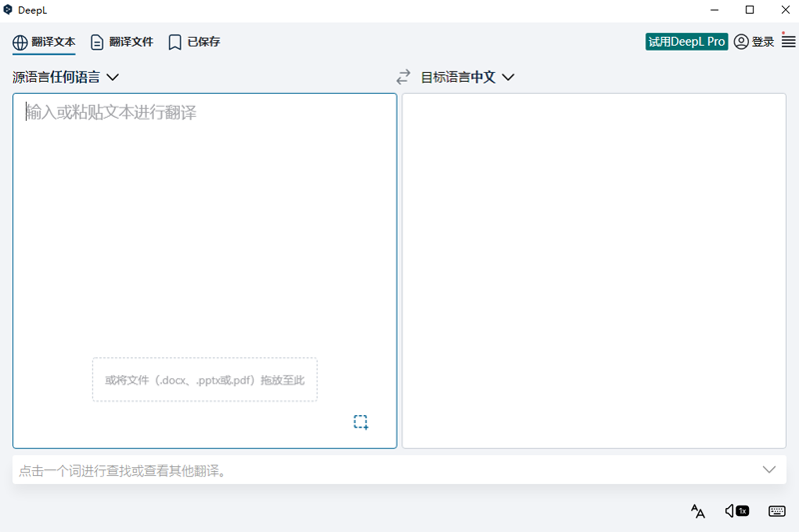Switch to the 翻译文件 tab
Image resolution: width=799 pixels, height=532 pixels.
(122, 42)
